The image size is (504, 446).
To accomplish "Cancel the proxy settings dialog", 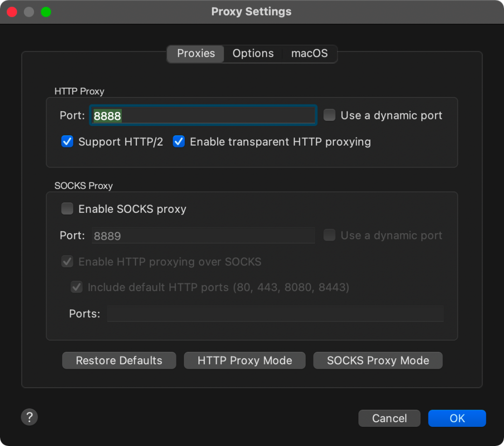I will (x=389, y=418).
